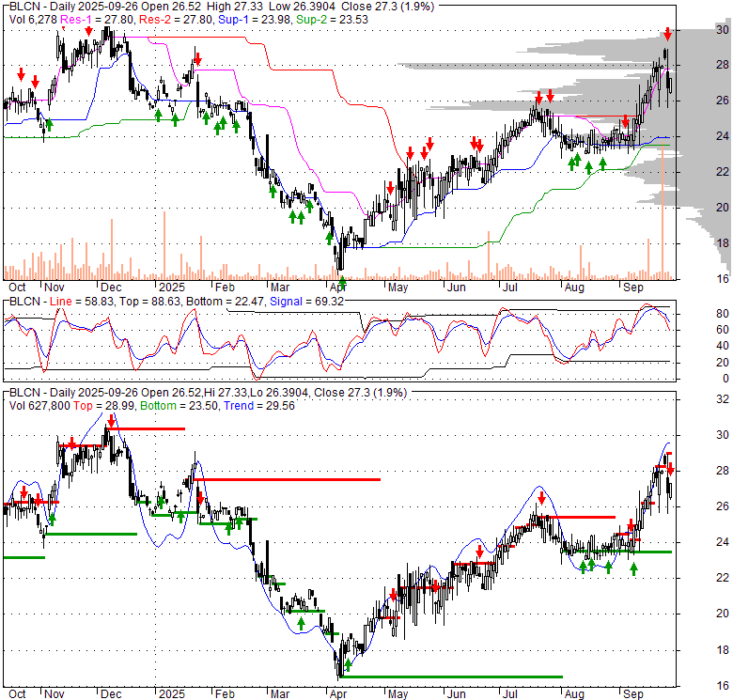This screenshot has height=700, width=733.
Task: Click the Line = 58.83 indicator label
Action: 82,302
